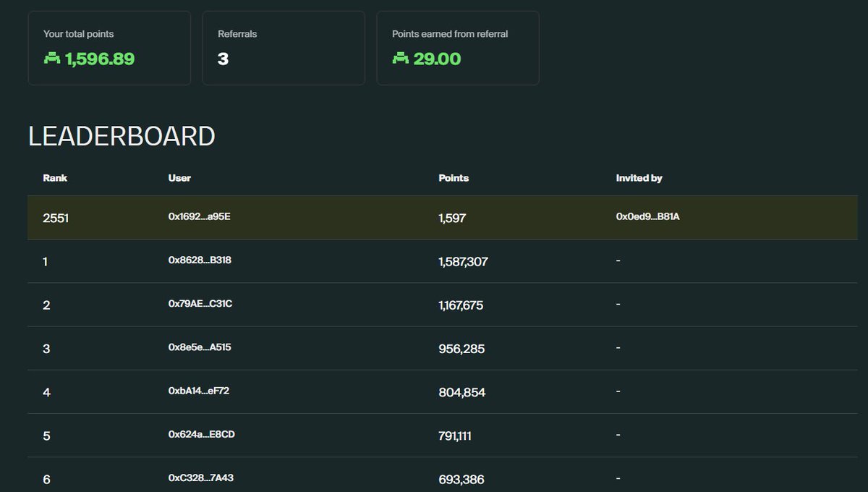This screenshot has height=492, width=868.
Task: Select rank 2551 in highlighted row
Action: point(56,218)
